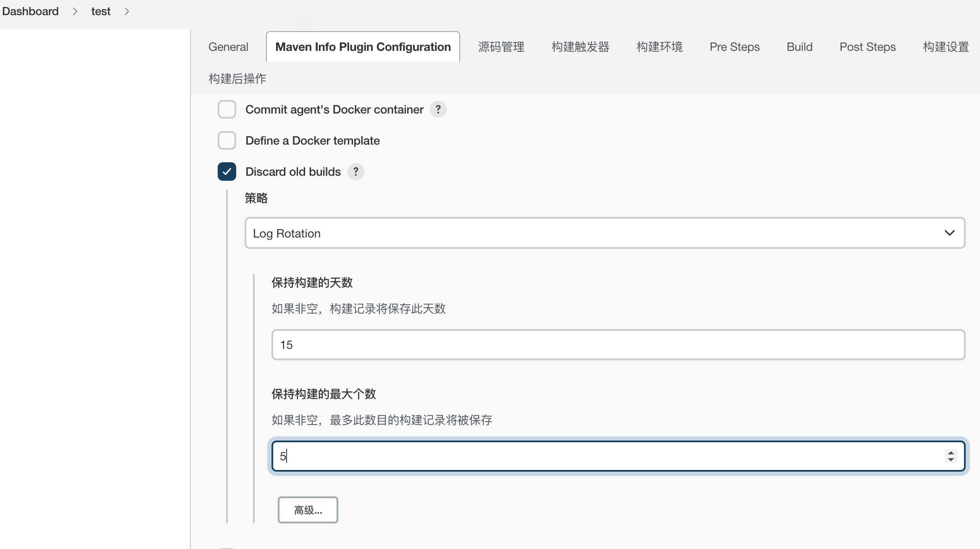Disable Discard old builds

[x=227, y=172]
